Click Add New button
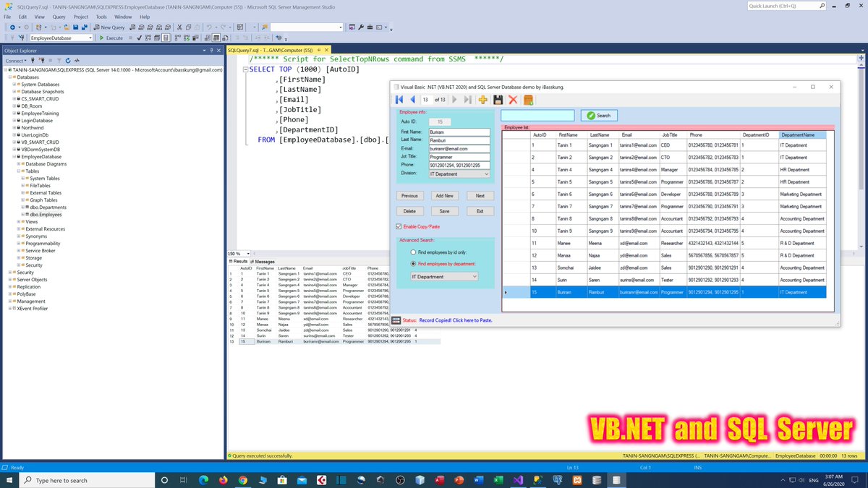This screenshot has width=868, height=488. point(445,196)
